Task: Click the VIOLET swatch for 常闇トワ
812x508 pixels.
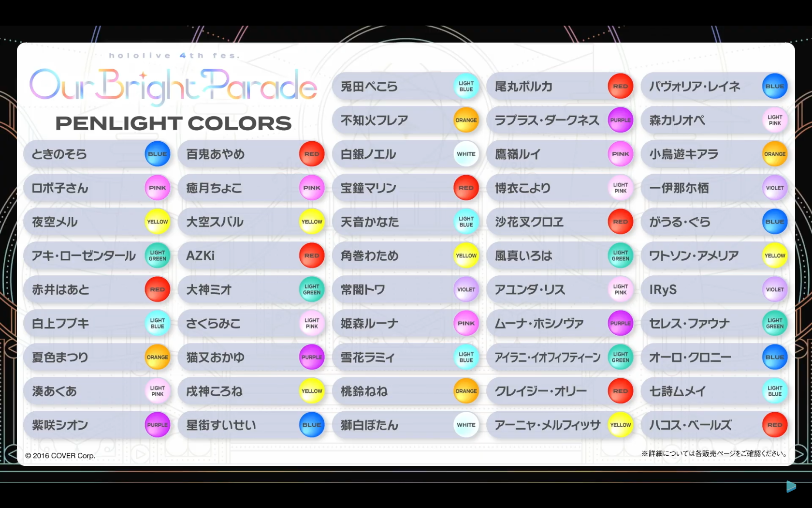Action: [466, 289]
